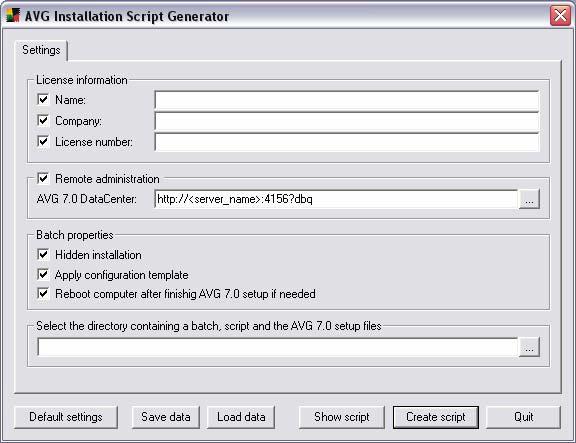This screenshot has height=443, width=576.
Task: Browse for the setup files directory
Action: pyautogui.click(x=529, y=347)
